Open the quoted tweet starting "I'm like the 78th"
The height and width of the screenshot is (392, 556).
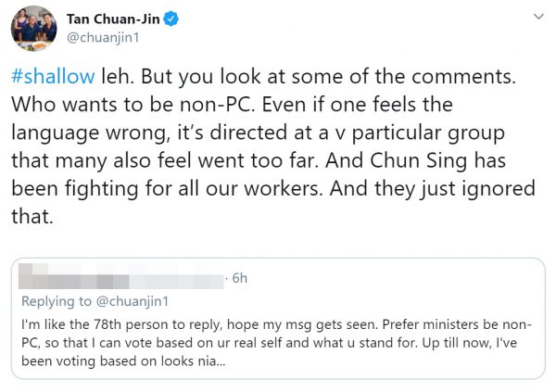tap(278, 341)
